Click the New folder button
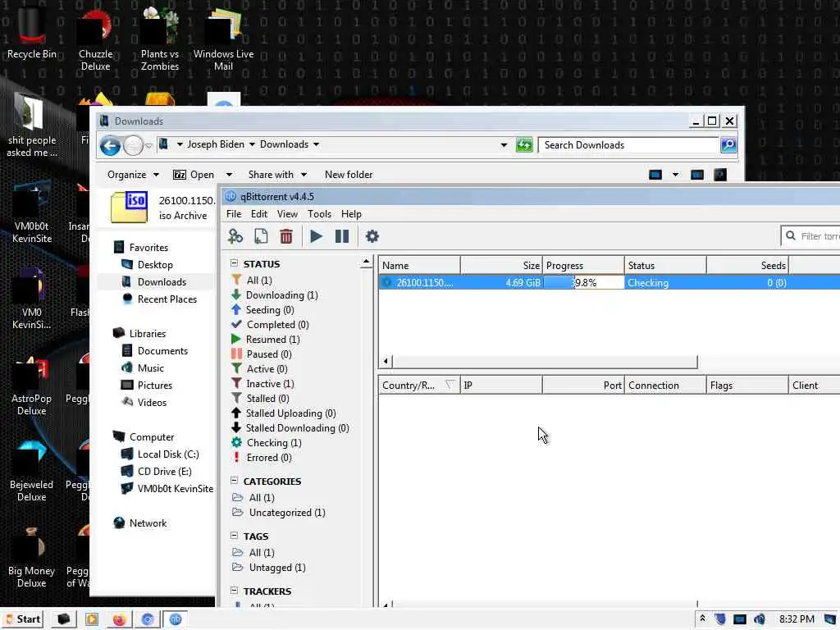Screen dimensions: 840x630 coord(349,175)
